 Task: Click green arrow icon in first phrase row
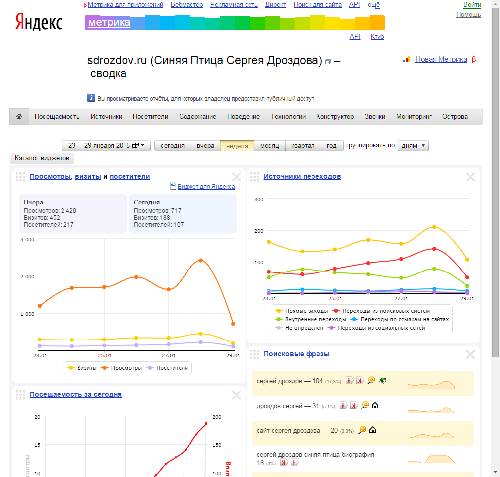[x=383, y=380]
